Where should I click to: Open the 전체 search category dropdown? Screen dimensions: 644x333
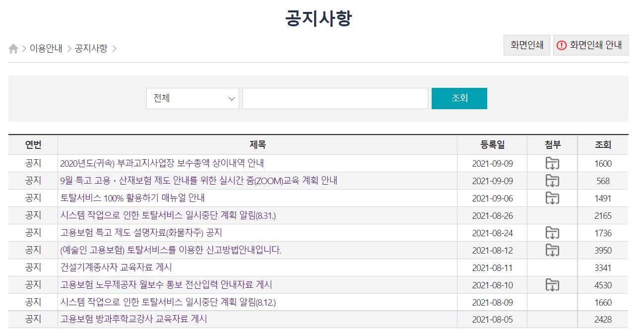tap(193, 98)
